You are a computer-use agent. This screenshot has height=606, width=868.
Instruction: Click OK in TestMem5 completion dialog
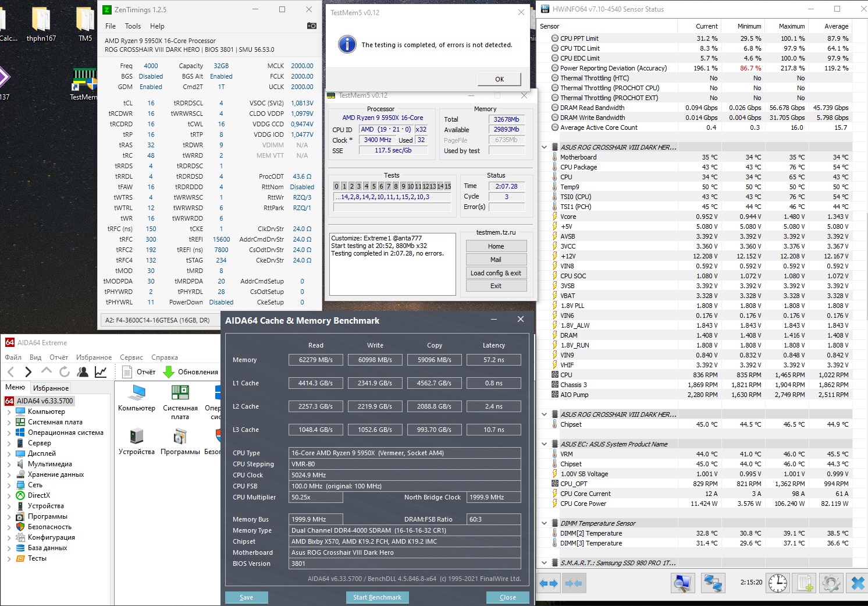pos(499,79)
